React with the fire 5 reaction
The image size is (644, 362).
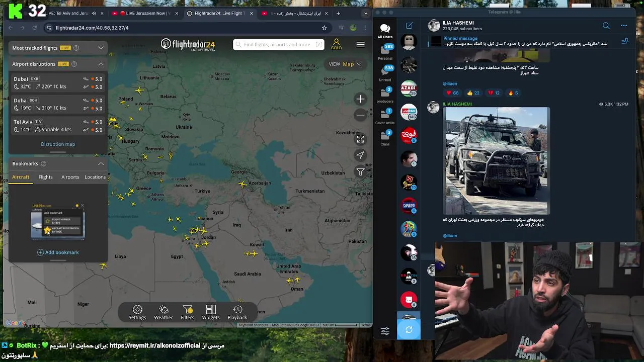[x=513, y=93]
